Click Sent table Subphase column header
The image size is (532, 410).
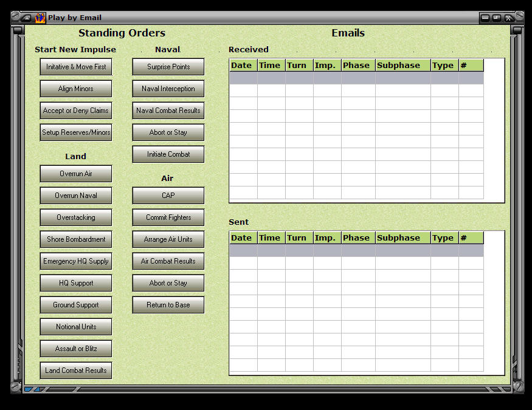[403, 238]
